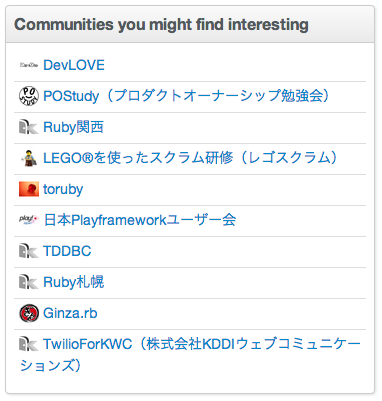Click the default icon beside Ruby関西
The width and height of the screenshot is (382, 401).
point(29,127)
